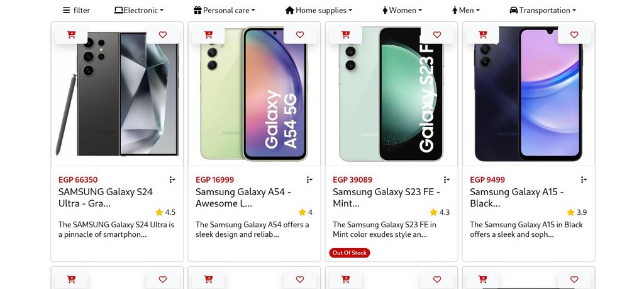Open the Home supplies dropdown
The width and height of the screenshot is (644, 289).
[x=319, y=10]
